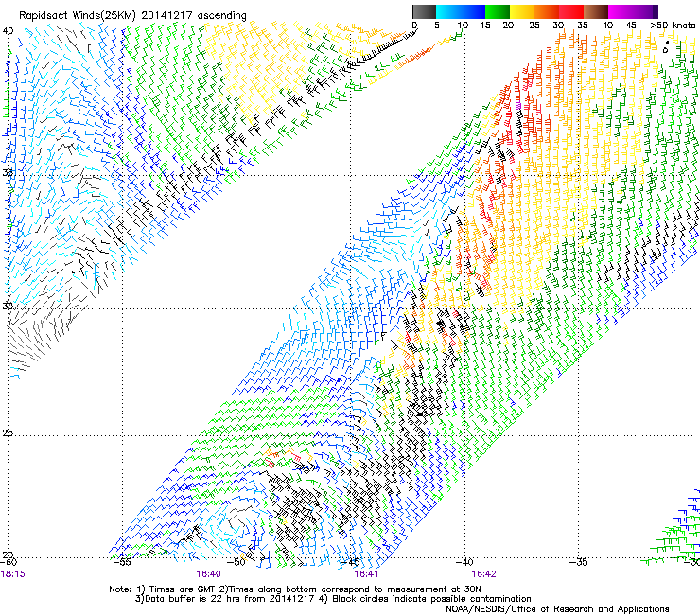The image size is (700, 615).
Task: Click the purple time stamp '18:15'
Action: point(13,574)
